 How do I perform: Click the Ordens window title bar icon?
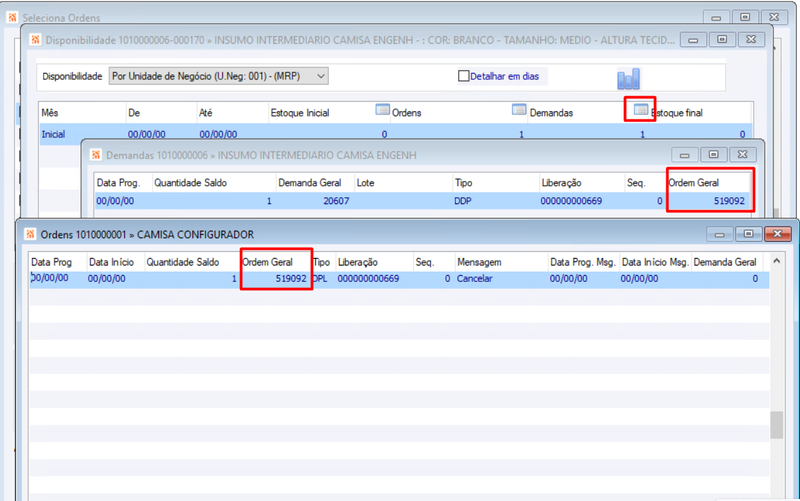(x=30, y=234)
